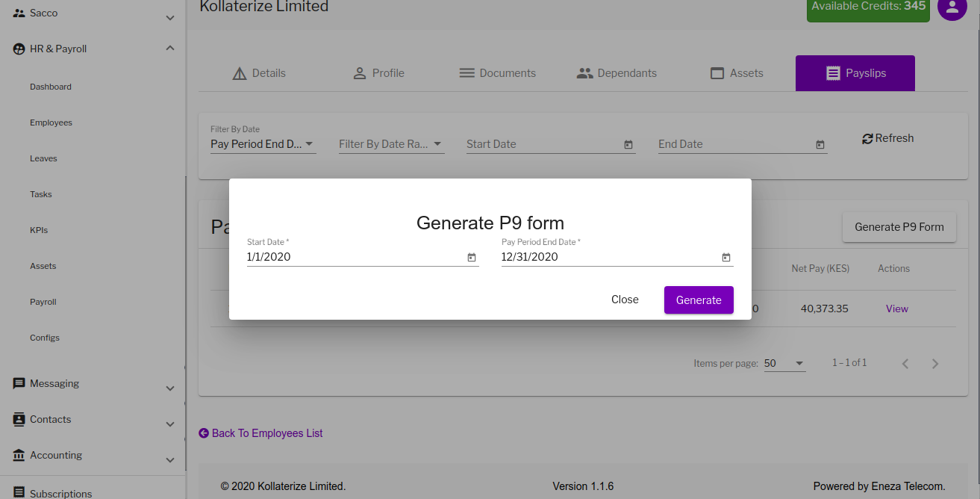Viewport: 980px width, 499px height.
Task: Click the Sacco people icon in sidebar
Action: pyautogui.click(x=19, y=13)
